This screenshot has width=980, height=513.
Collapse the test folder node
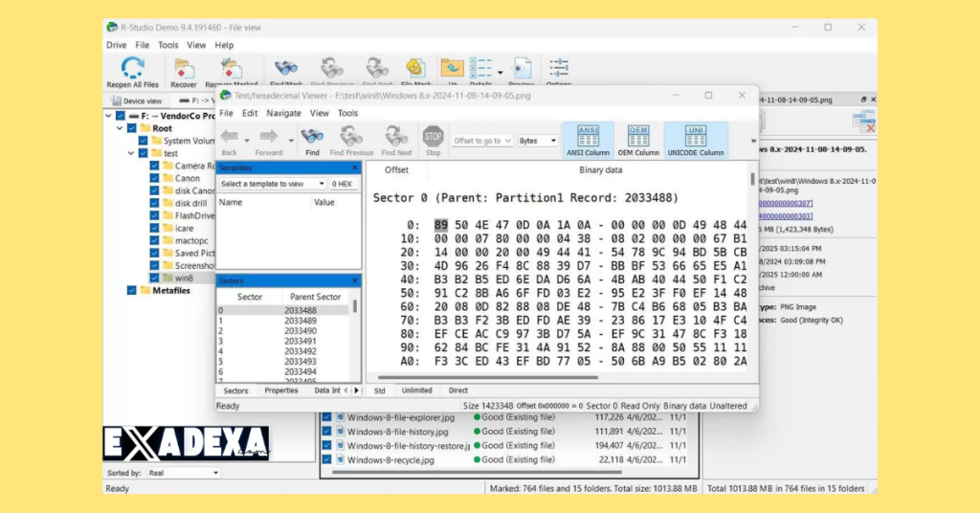[x=131, y=153]
